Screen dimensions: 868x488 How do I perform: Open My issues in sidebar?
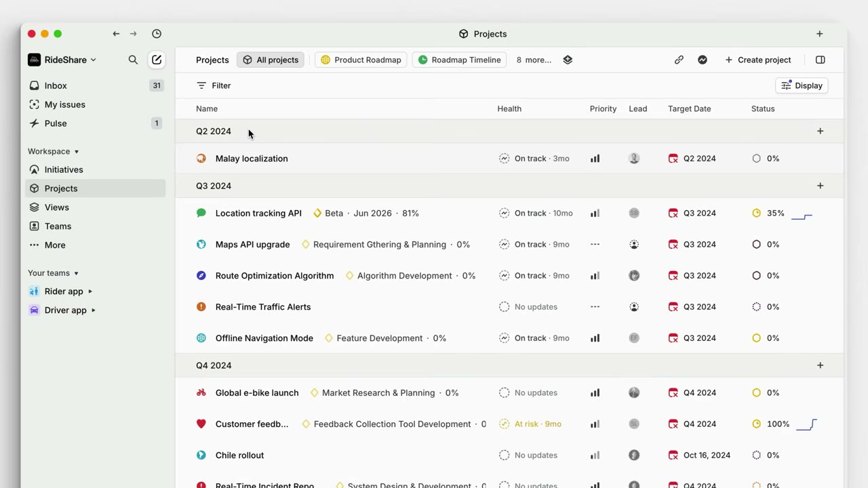point(96,104)
